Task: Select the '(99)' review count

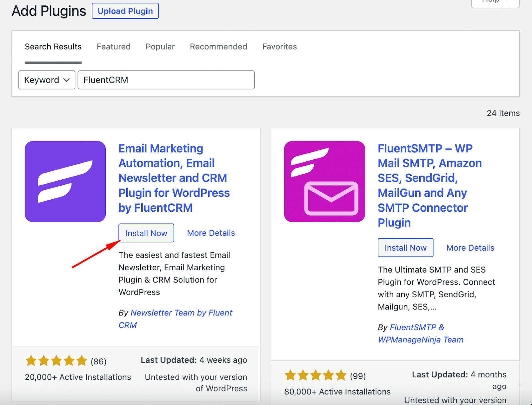Action: pyautogui.click(x=358, y=376)
